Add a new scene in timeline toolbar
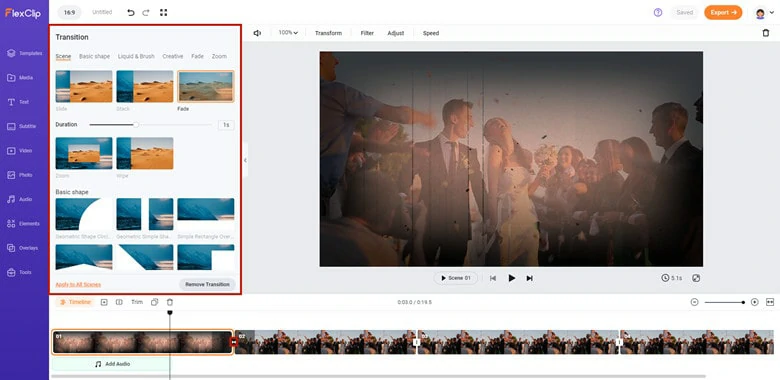Screen dimensions: 780x380 (x=104, y=302)
